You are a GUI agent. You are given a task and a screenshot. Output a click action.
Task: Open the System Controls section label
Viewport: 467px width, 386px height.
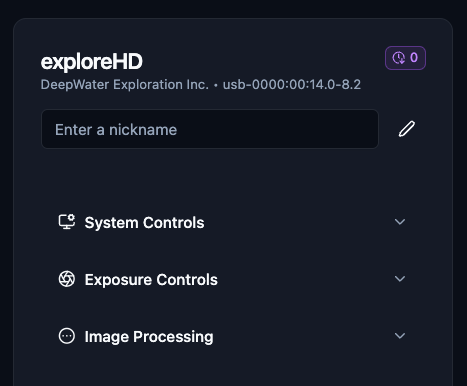tap(144, 223)
